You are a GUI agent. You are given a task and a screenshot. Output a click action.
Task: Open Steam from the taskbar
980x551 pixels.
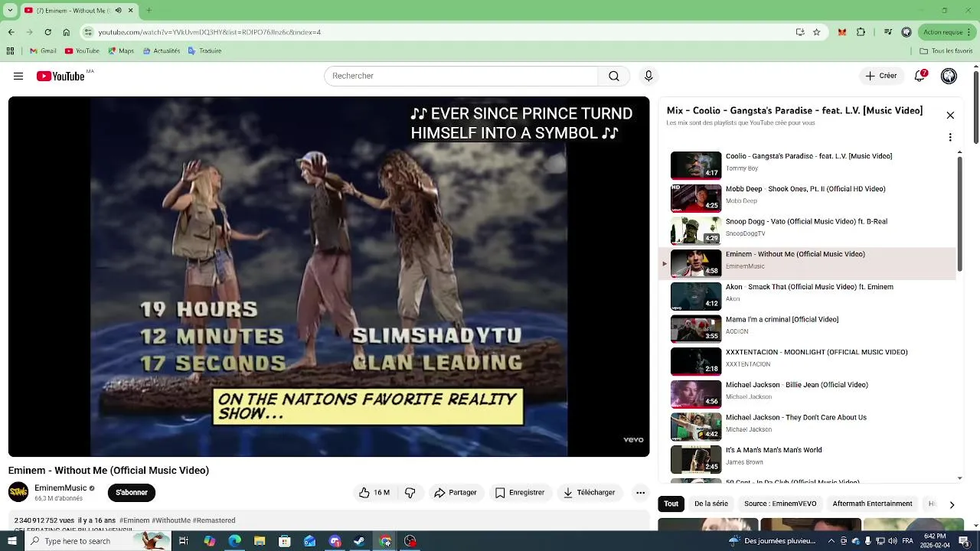click(x=360, y=541)
